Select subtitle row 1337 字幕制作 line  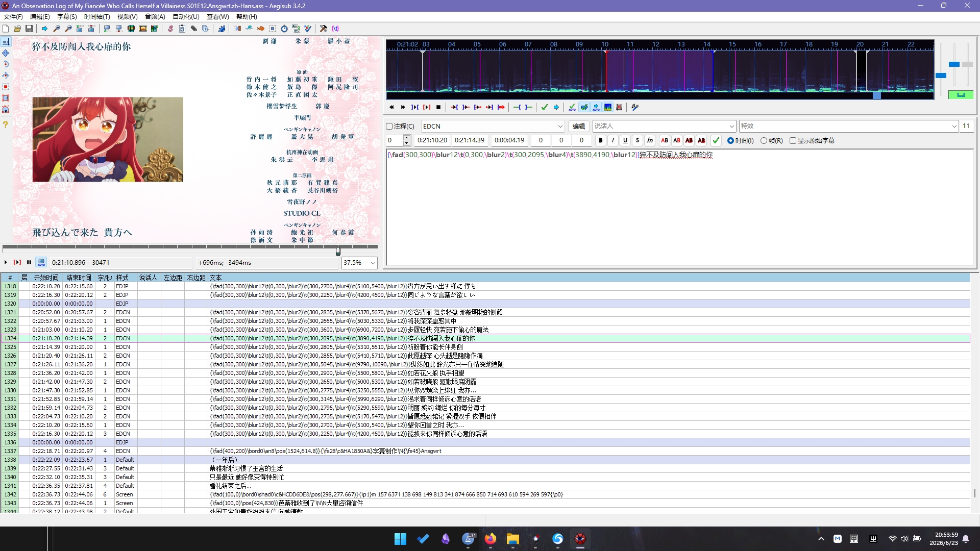pyautogui.click(x=485, y=451)
